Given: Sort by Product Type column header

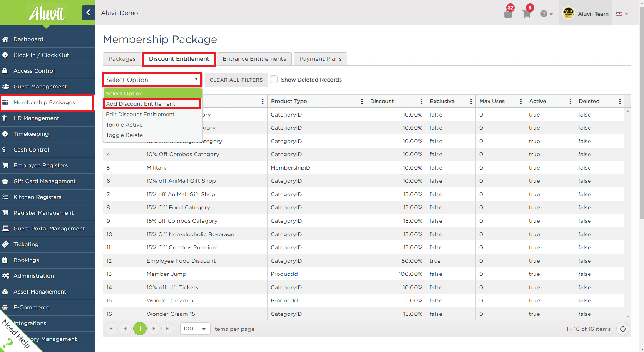Looking at the screenshot, I should coord(289,101).
